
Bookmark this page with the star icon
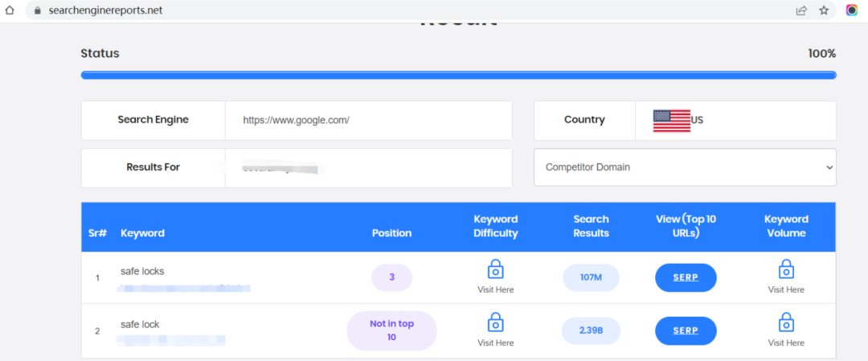(824, 10)
